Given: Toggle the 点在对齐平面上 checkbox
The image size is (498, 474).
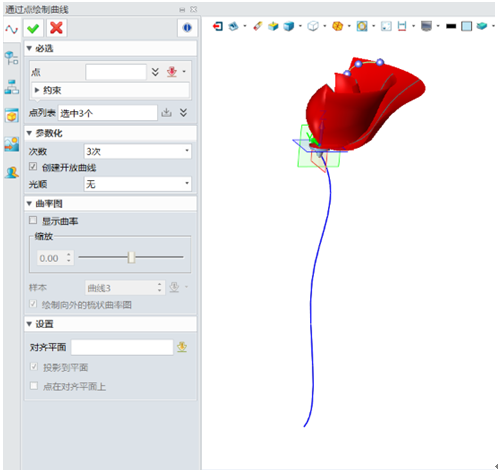Looking at the screenshot, I should 34,386.
